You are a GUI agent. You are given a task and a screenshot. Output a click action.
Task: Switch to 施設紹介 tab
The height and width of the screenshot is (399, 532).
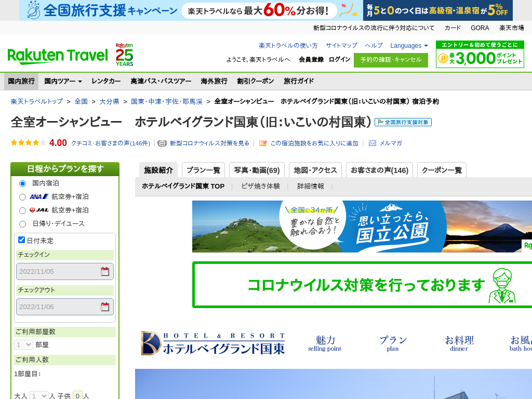158,170
